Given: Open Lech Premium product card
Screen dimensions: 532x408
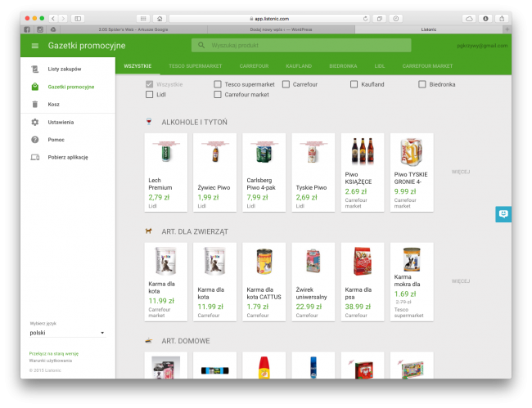Looking at the screenshot, I should click(166, 173).
